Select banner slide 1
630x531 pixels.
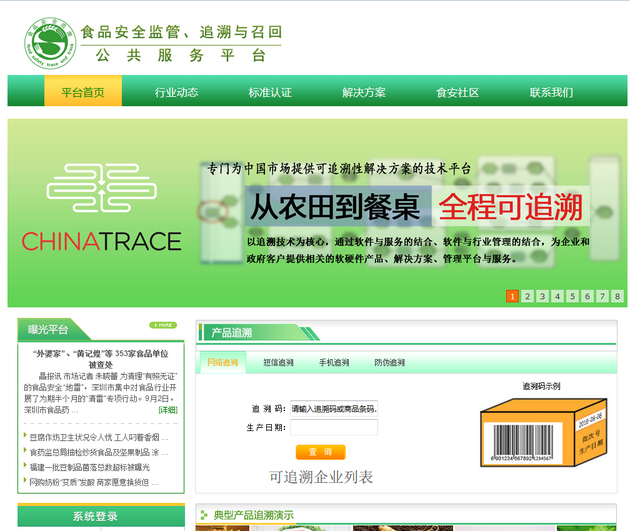[x=512, y=296]
